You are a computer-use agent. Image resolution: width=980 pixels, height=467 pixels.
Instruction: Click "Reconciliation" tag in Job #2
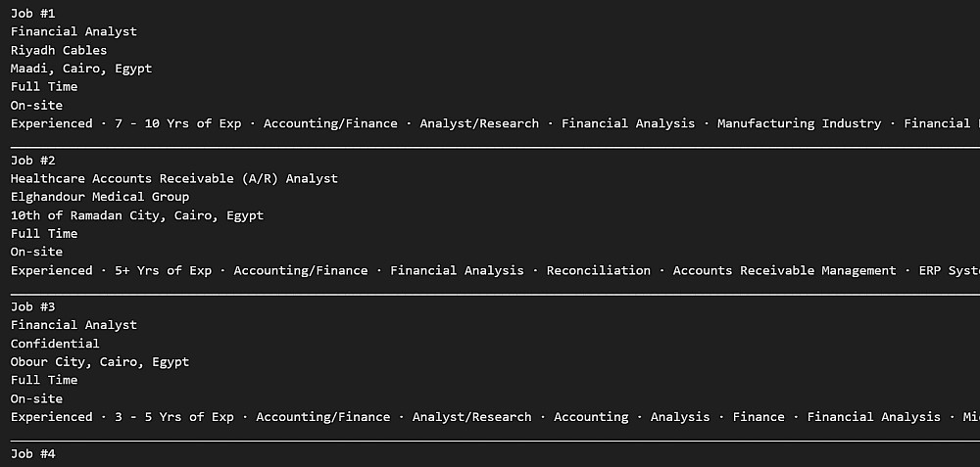(598, 270)
